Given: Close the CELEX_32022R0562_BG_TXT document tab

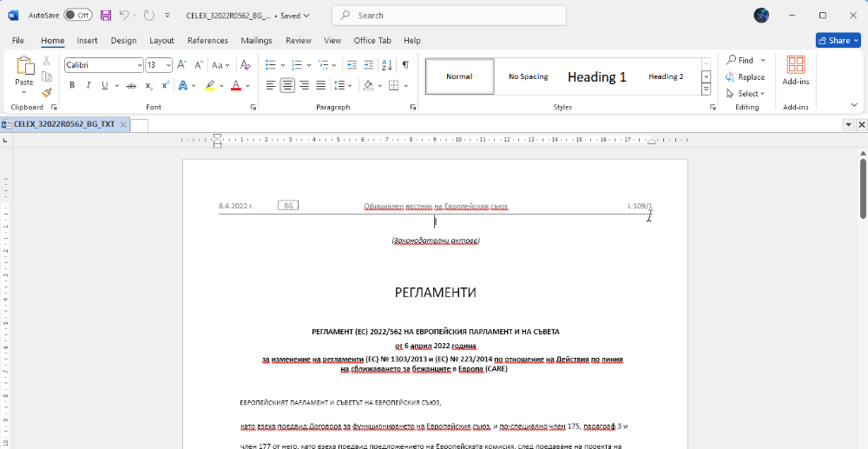Looking at the screenshot, I should (123, 124).
